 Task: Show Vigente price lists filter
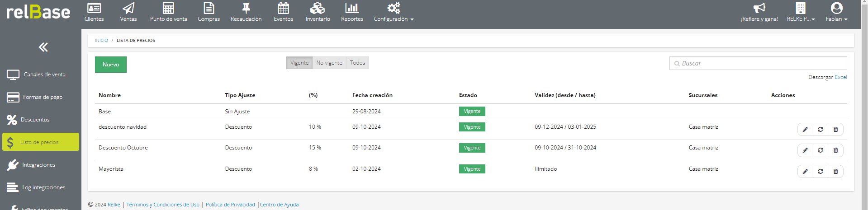299,63
